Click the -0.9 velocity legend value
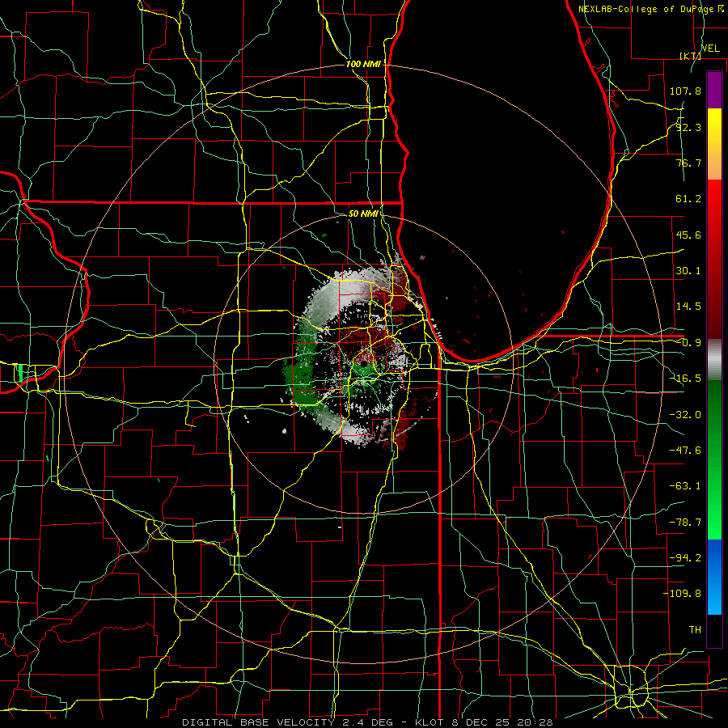 coord(688,343)
